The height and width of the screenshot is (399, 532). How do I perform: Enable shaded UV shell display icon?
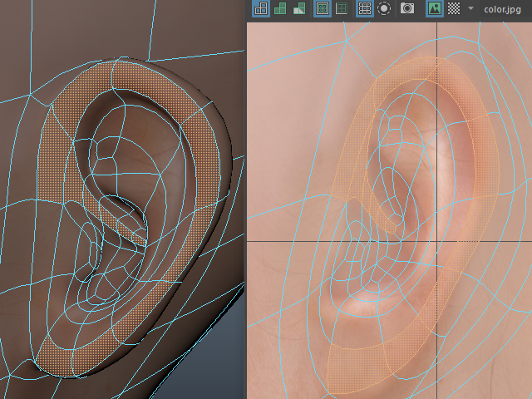tap(279, 8)
